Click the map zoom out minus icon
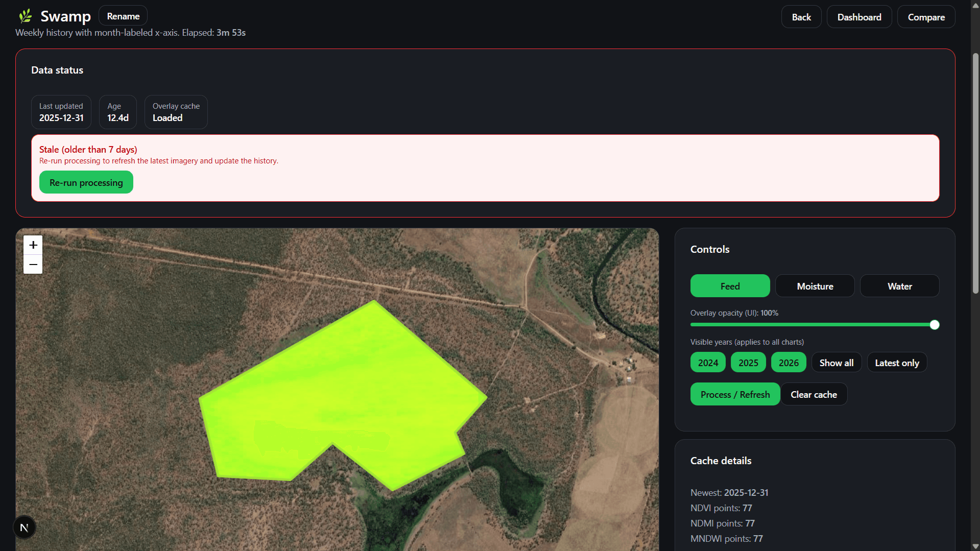 pos(33,265)
